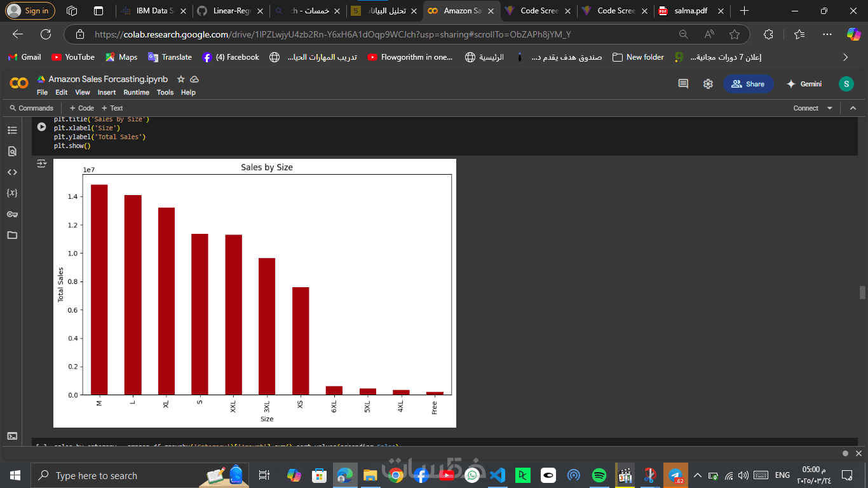This screenshot has height=488, width=868.
Task: Go back to the previous page
Action: point(18,34)
